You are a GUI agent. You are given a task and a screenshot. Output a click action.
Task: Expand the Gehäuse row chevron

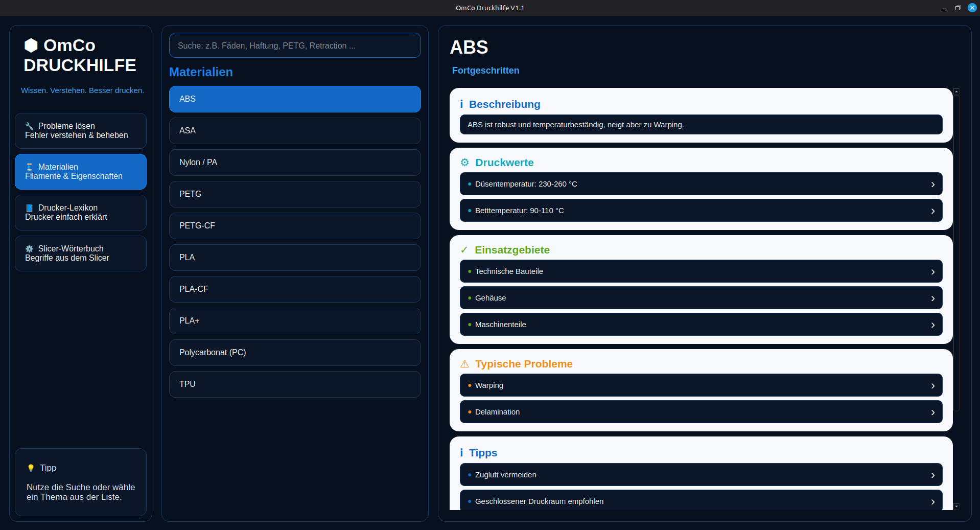tap(933, 298)
